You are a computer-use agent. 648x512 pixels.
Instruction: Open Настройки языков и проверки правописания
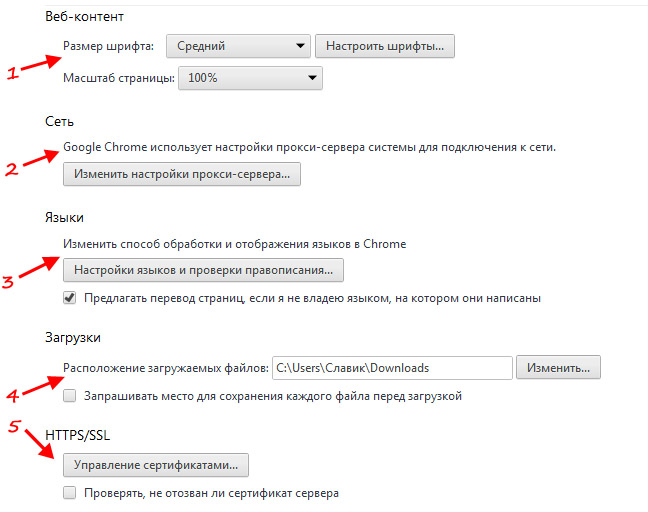point(203,270)
